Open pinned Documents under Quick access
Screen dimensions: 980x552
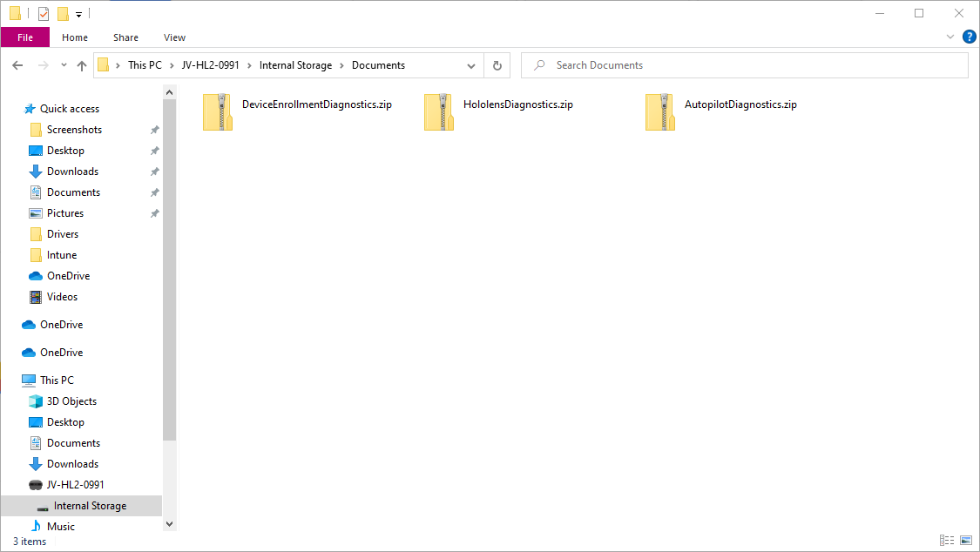coord(73,192)
